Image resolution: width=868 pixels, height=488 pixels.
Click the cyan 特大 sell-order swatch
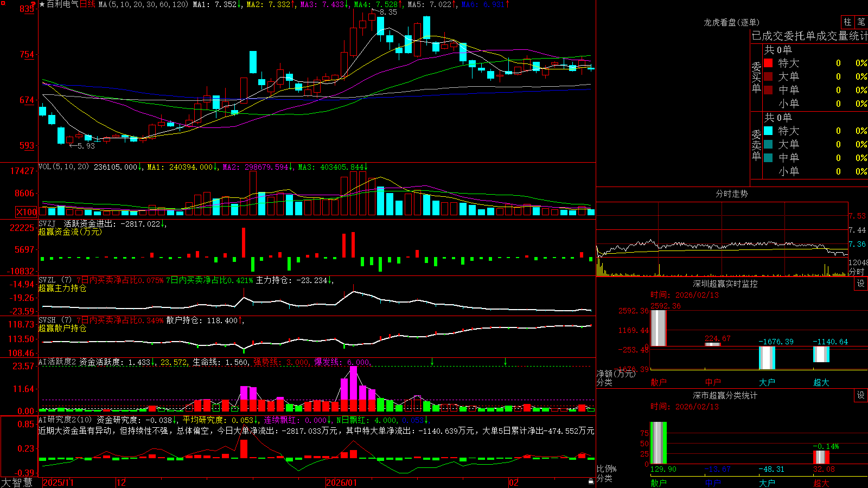(768, 131)
